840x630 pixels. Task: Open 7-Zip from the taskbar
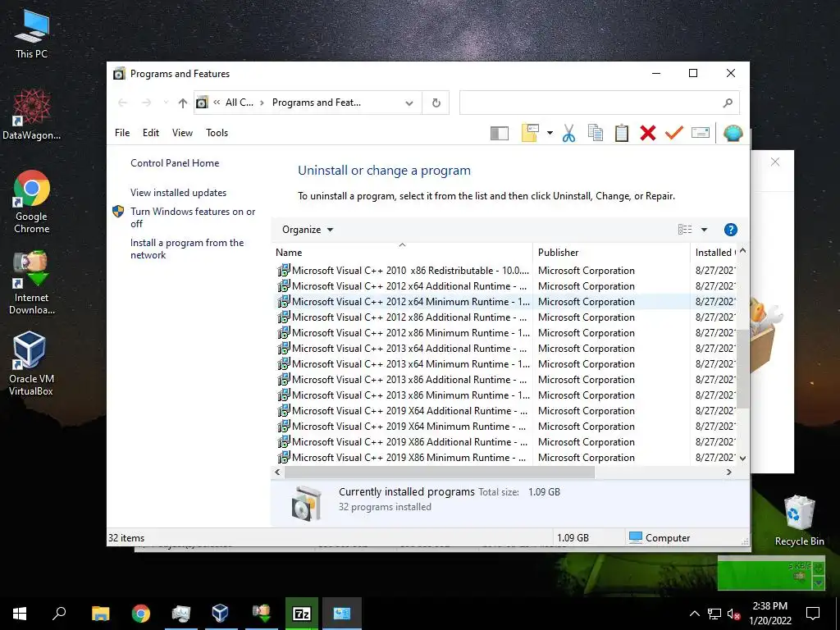pyautogui.click(x=302, y=614)
